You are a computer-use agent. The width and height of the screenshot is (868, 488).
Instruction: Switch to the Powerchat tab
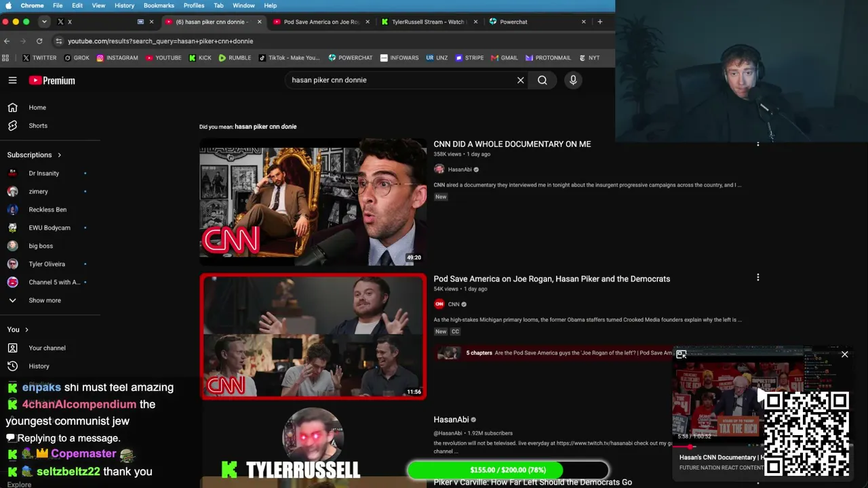pos(537,22)
